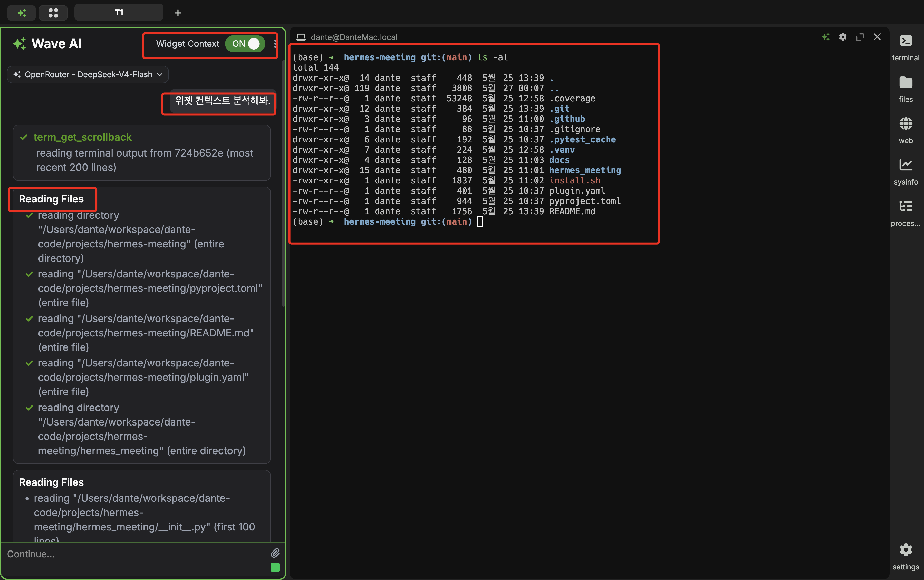The width and height of the screenshot is (924, 580).
Task: Open the workspace switcher grid icon
Action: click(x=53, y=13)
